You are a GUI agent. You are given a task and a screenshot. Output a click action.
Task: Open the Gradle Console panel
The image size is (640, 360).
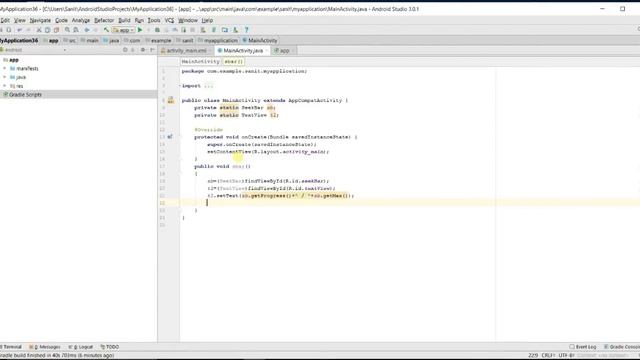pyautogui.click(x=622, y=347)
